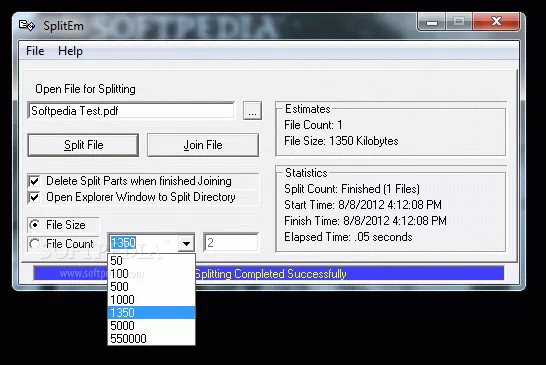546x365 pixels.
Task: Click the 'Open File for Splitting' label
Action: click(85, 89)
